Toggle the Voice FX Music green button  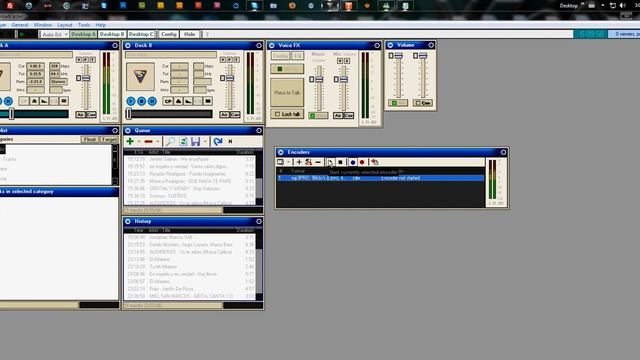point(318,116)
